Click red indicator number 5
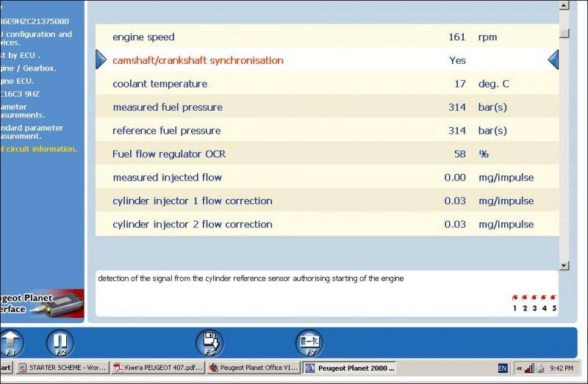The image size is (588, 384). (x=553, y=299)
